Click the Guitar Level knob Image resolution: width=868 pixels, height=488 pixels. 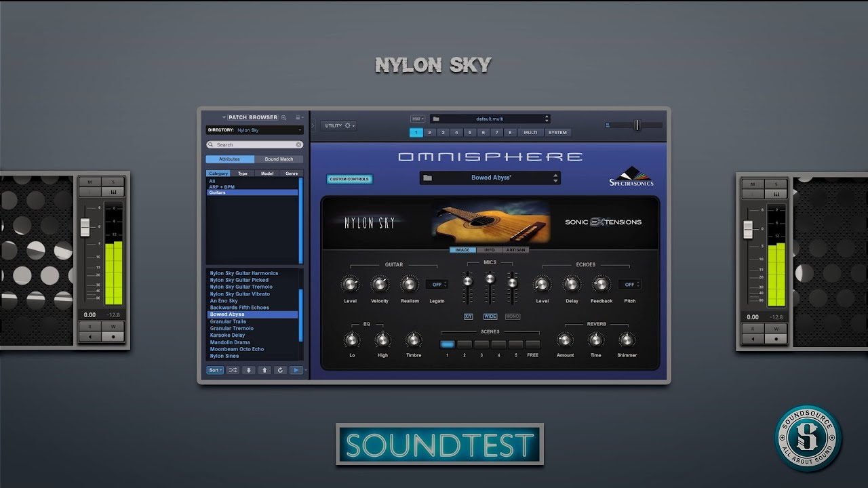tap(351, 285)
